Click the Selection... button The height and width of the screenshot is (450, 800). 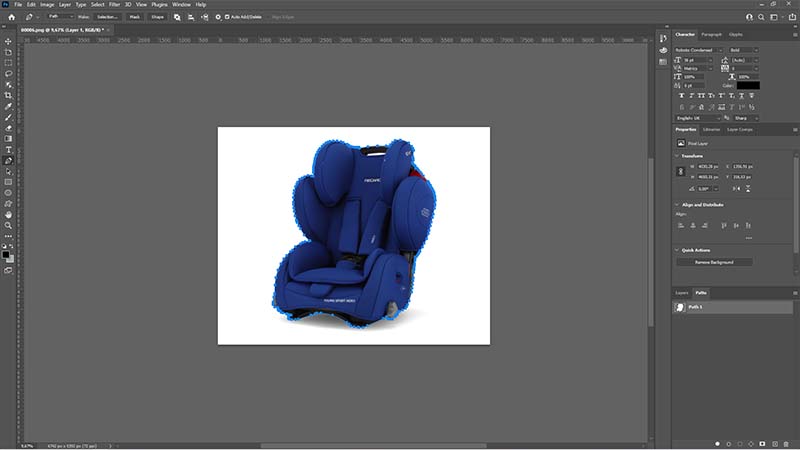pos(107,17)
